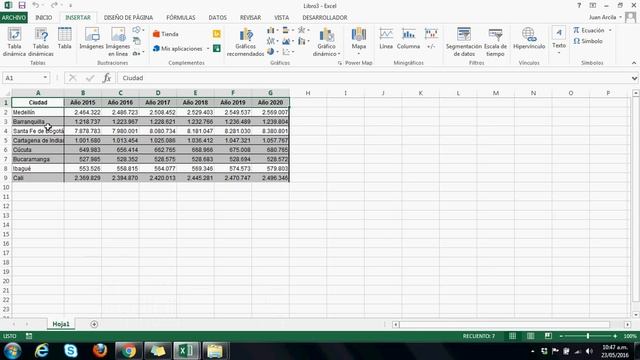Insert a Gráfico dinámico

[327, 42]
